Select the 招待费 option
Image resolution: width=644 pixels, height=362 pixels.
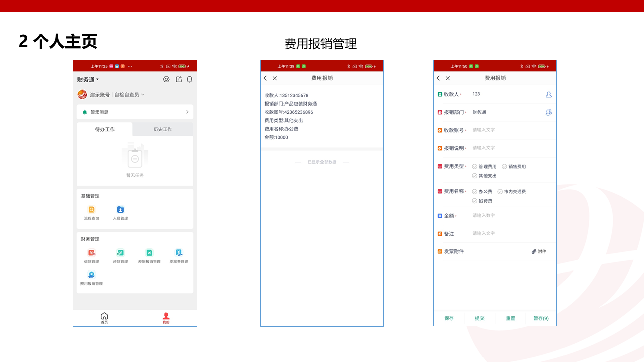click(482, 201)
